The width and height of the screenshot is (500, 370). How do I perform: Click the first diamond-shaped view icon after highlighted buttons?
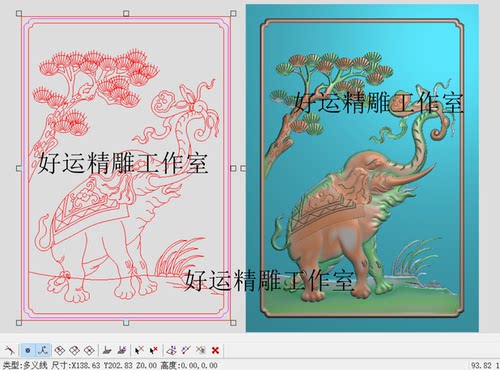60,350
